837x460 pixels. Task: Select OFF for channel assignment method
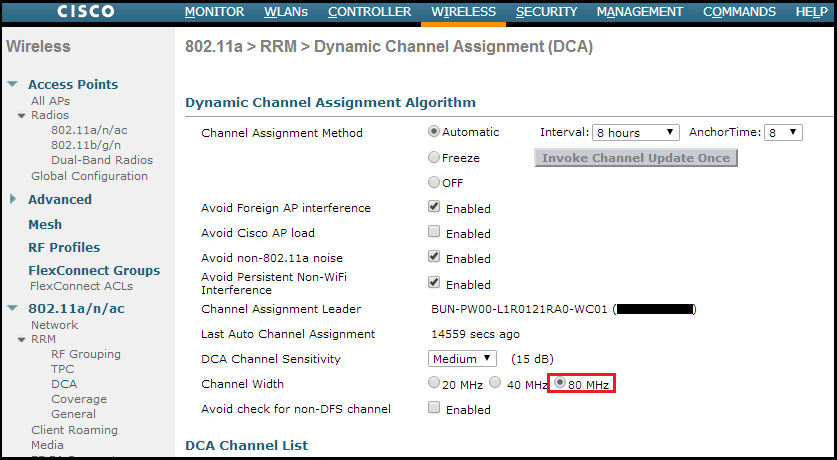tap(434, 182)
